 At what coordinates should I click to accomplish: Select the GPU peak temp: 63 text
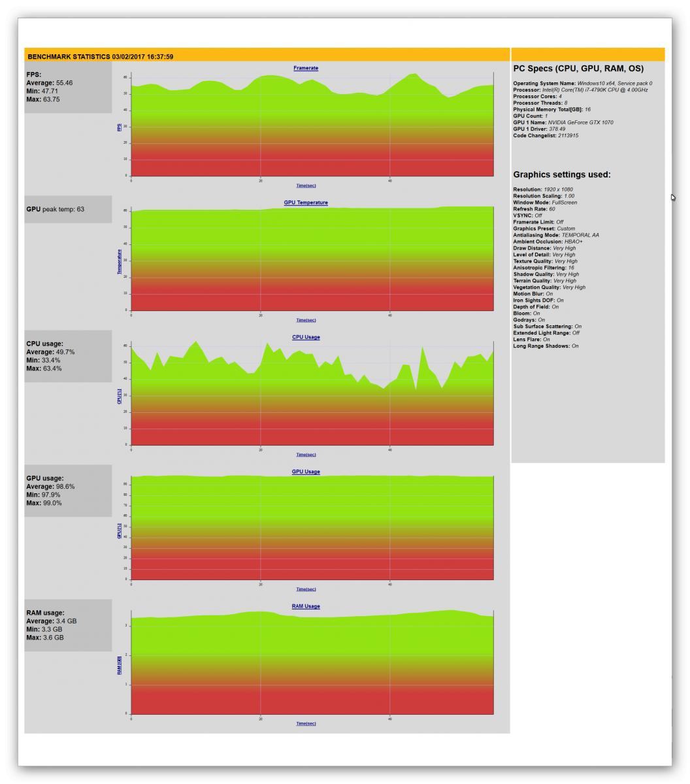click(55, 210)
